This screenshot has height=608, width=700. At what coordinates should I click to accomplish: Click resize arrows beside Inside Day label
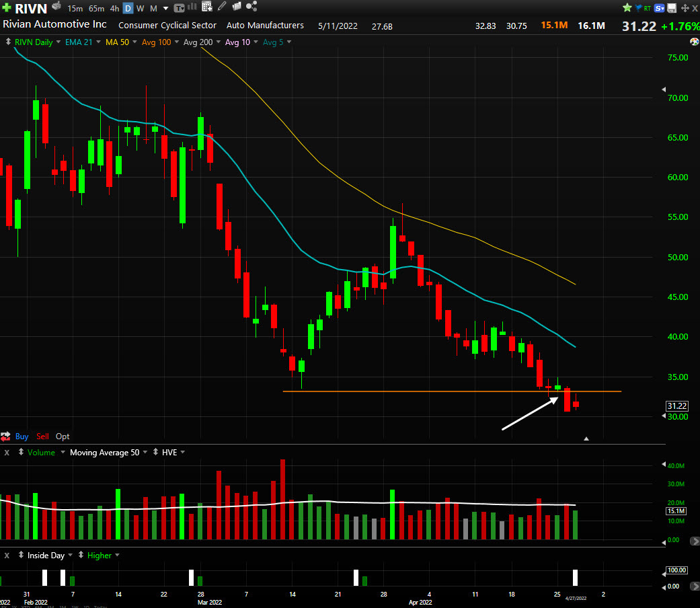click(x=21, y=555)
